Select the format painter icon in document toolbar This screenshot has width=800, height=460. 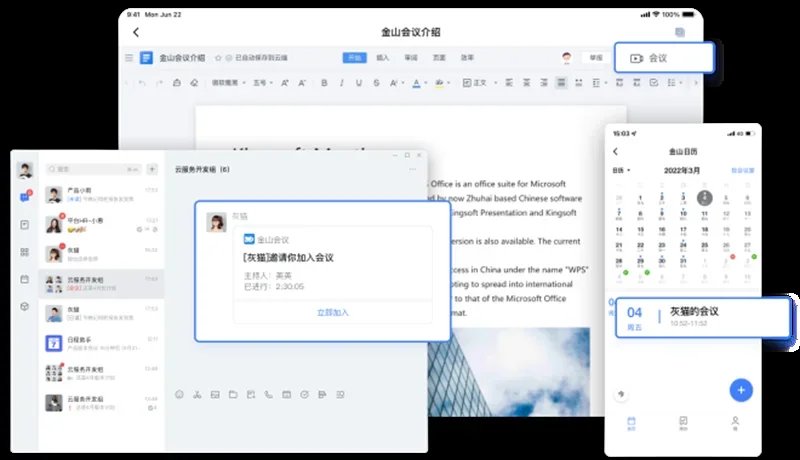[x=177, y=83]
